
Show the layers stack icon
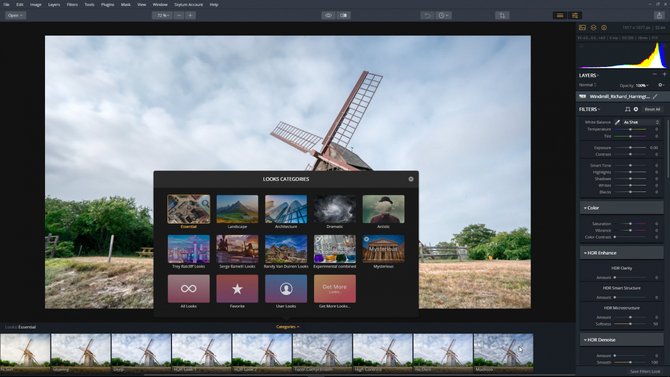point(594,27)
